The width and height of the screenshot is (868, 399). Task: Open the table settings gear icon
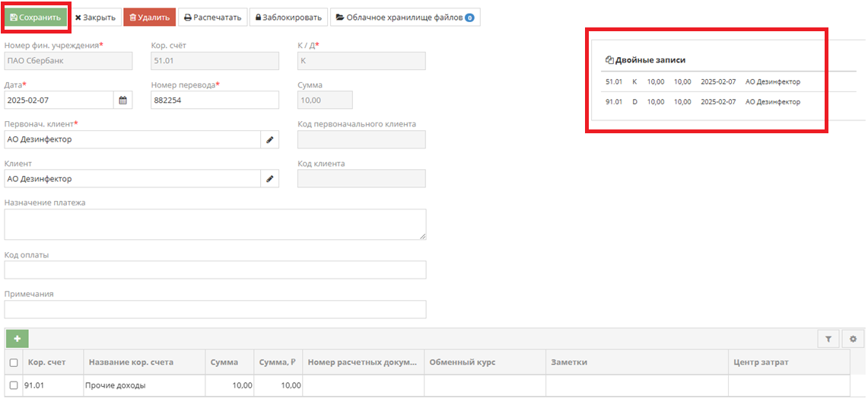tap(853, 339)
